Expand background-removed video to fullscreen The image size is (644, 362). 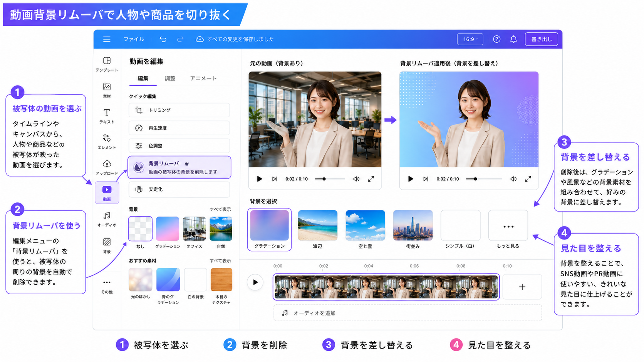(528, 179)
